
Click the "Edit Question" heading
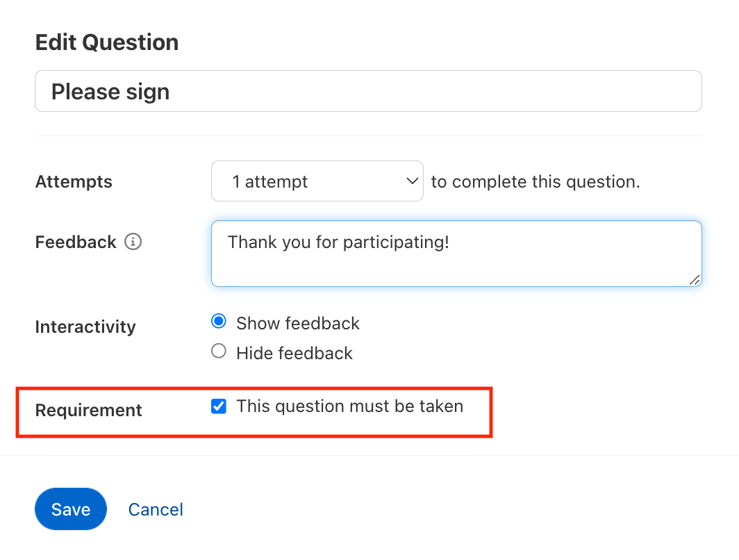click(107, 42)
